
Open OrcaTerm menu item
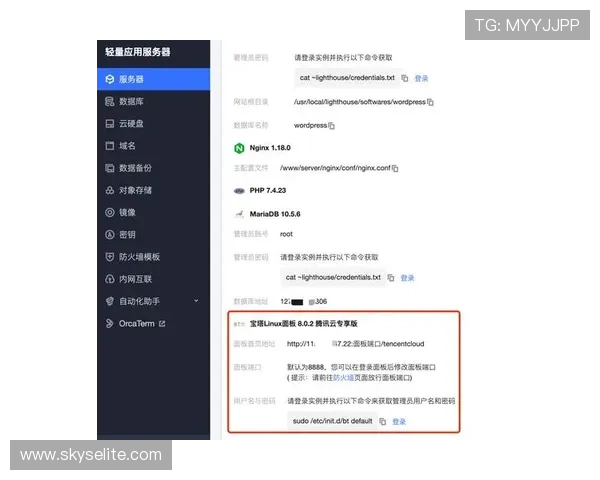point(153,323)
